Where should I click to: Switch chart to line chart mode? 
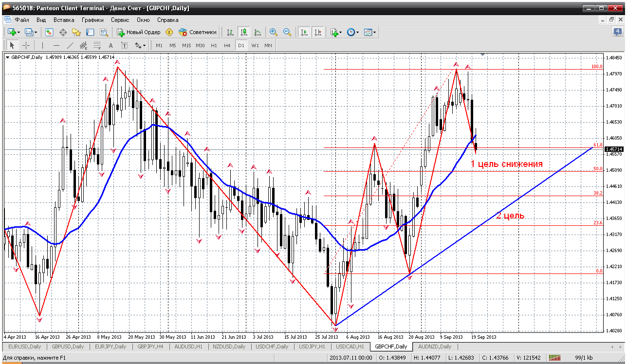click(x=258, y=32)
